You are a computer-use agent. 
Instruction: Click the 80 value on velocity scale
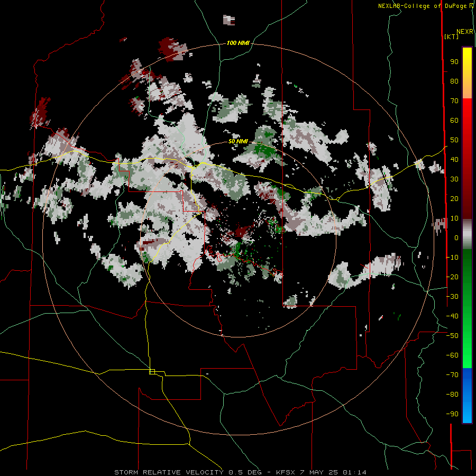tap(454, 81)
